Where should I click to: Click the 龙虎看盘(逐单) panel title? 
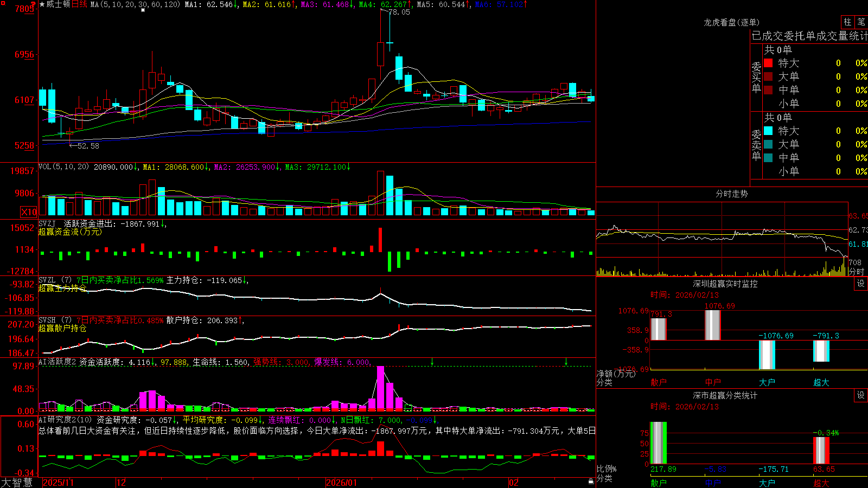731,22
